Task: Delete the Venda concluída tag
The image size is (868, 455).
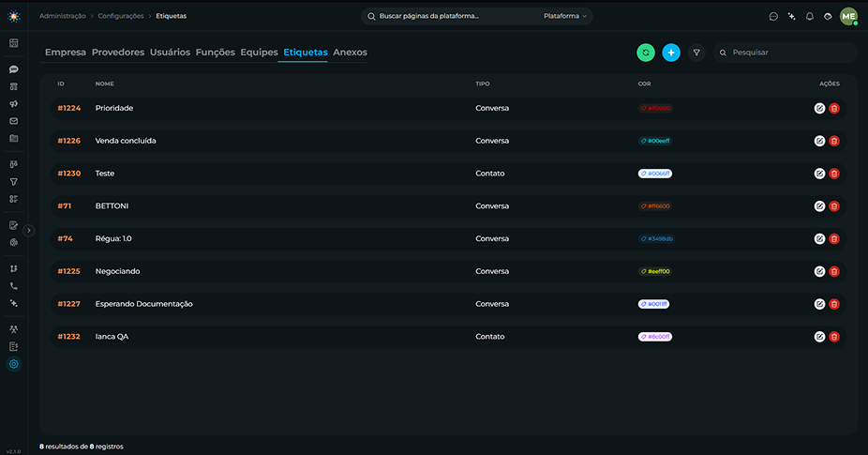Action: tap(834, 141)
